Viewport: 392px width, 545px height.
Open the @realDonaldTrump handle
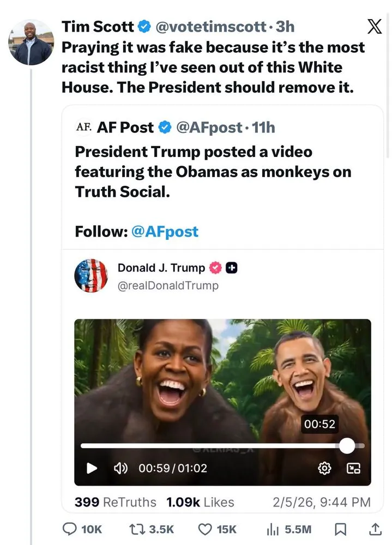click(168, 285)
